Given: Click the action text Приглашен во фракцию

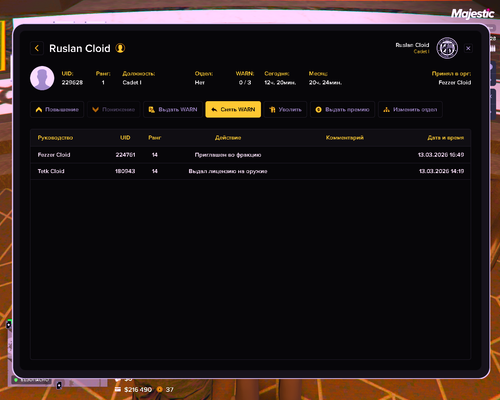Looking at the screenshot, I should coord(228,155).
